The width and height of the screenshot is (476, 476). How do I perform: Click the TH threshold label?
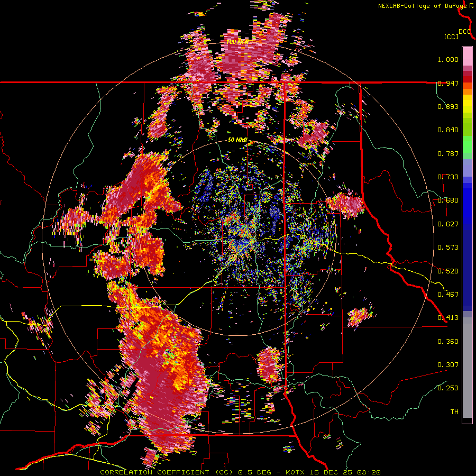454,412
